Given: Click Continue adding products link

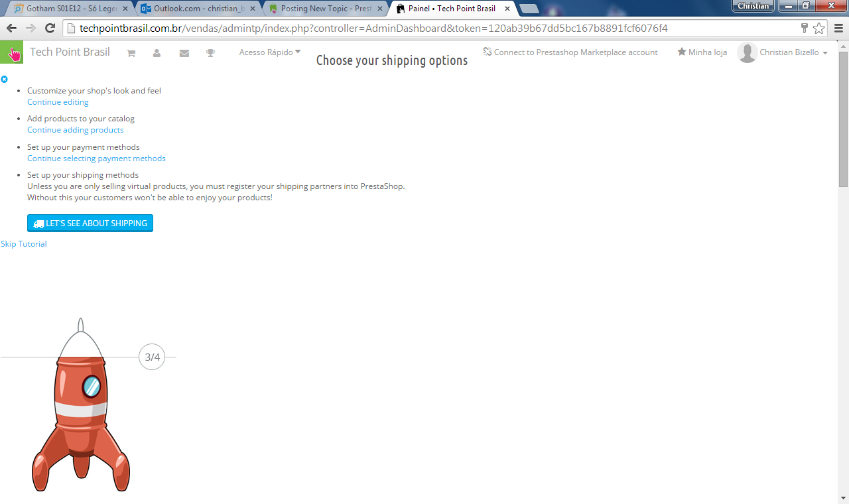Looking at the screenshot, I should [x=76, y=130].
